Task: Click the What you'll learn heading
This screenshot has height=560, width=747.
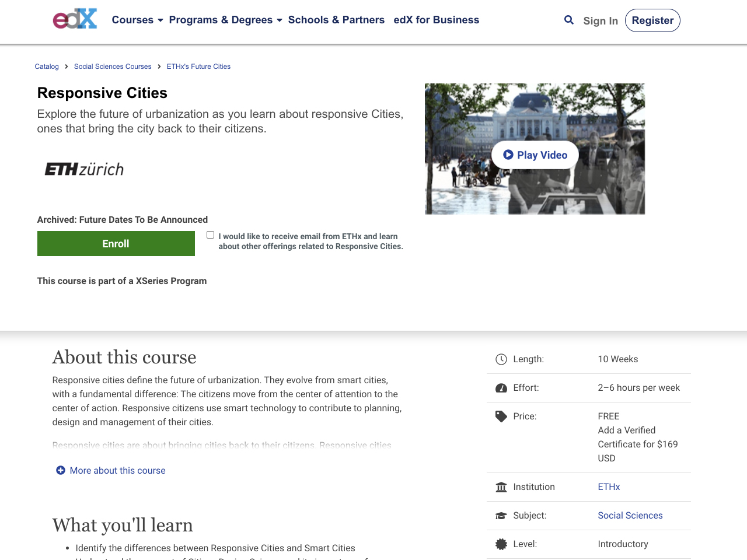Action: [123, 525]
